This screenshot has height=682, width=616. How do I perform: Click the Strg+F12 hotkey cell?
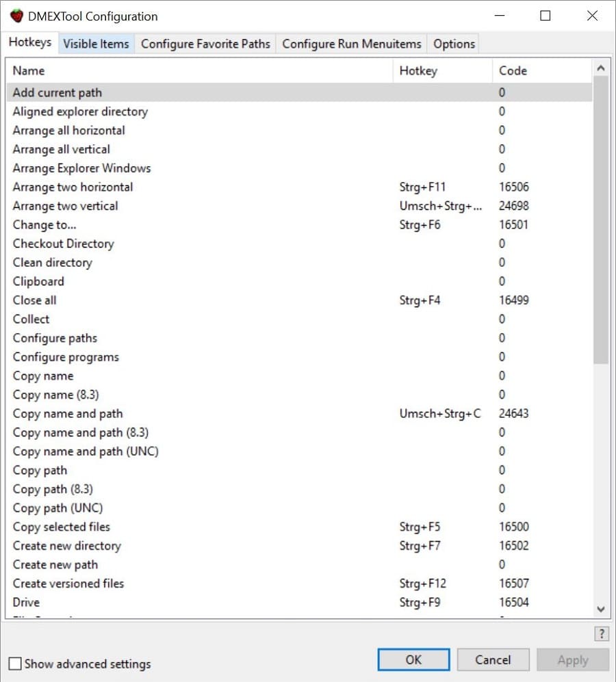pos(423,583)
